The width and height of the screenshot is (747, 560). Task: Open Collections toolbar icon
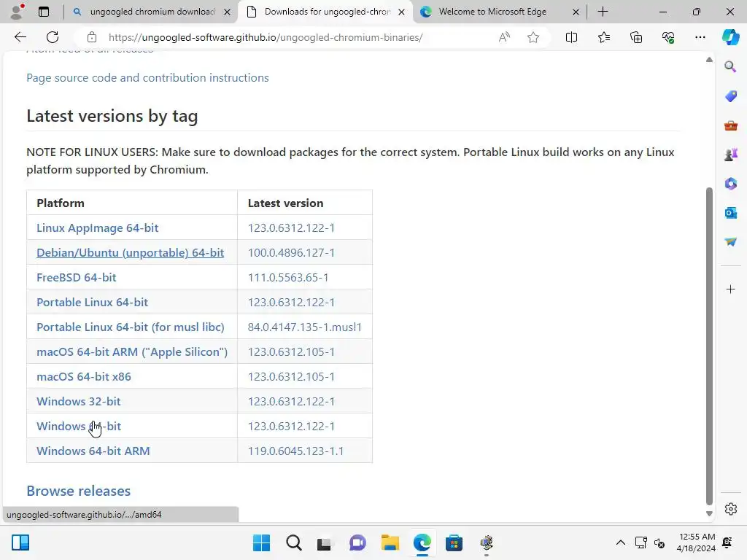(x=636, y=37)
